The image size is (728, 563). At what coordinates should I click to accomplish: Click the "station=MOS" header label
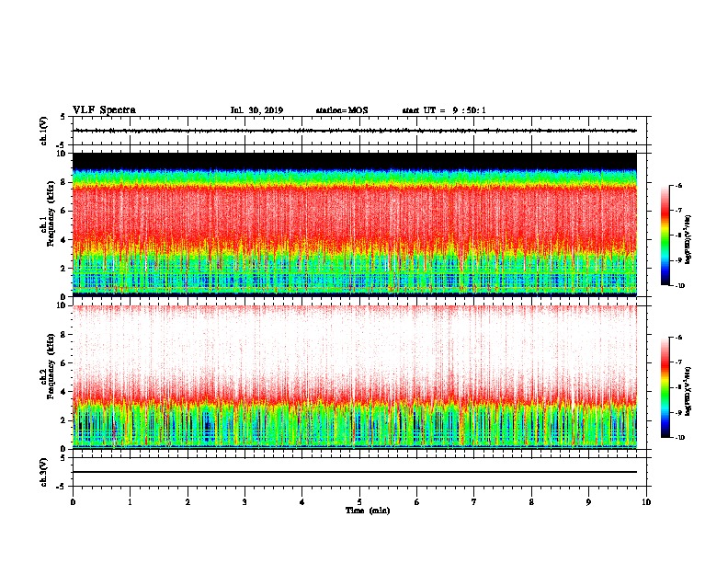[342, 110]
